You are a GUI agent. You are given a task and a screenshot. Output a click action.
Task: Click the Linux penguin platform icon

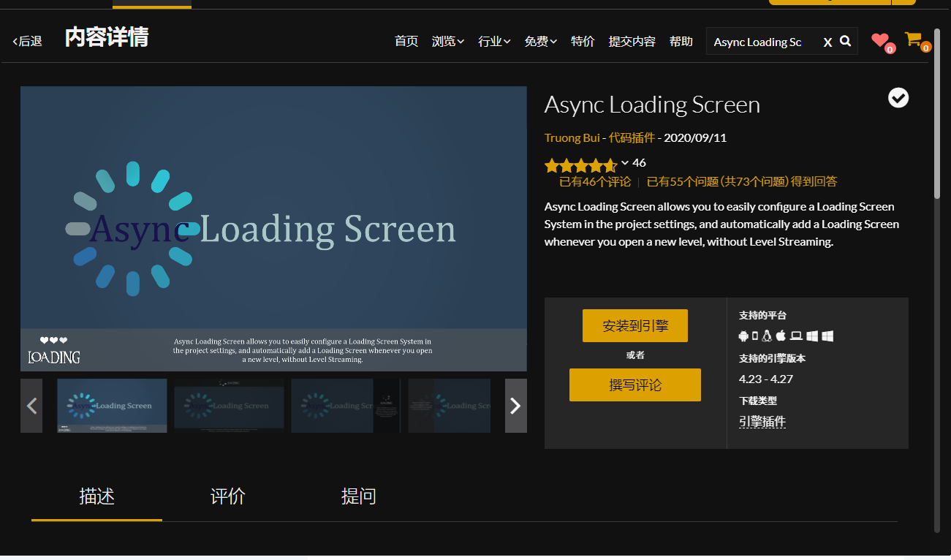(x=767, y=336)
